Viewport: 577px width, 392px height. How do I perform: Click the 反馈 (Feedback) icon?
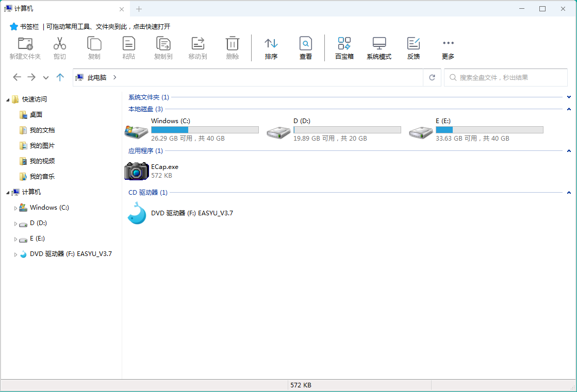point(414,44)
